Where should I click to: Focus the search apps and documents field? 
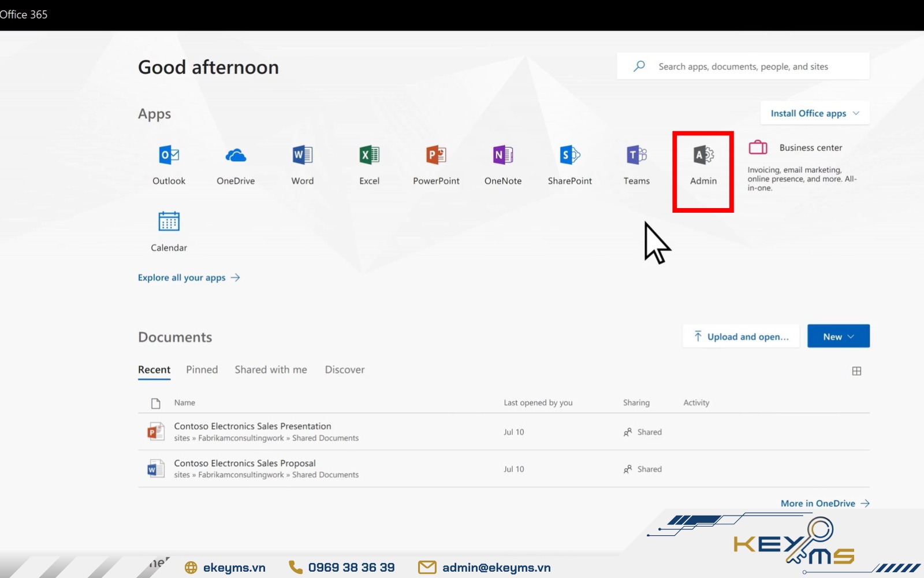click(x=743, y=66)
